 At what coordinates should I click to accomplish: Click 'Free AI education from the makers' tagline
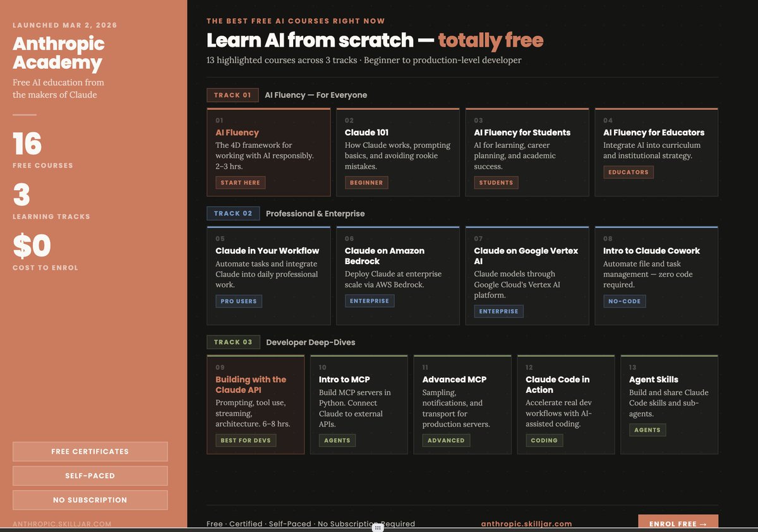click(58, 88)
